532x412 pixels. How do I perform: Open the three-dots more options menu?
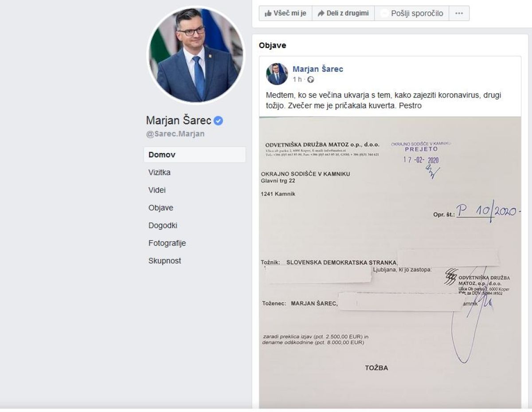click(459, 13)
